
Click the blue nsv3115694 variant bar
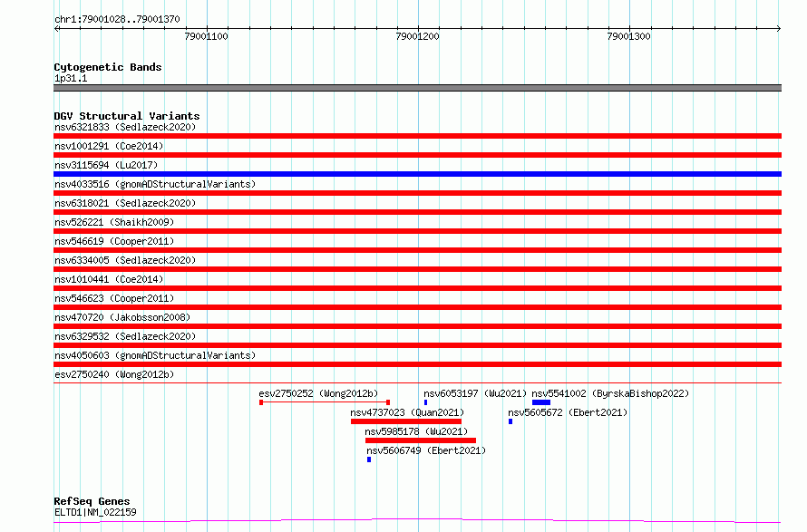pos(417,174)
